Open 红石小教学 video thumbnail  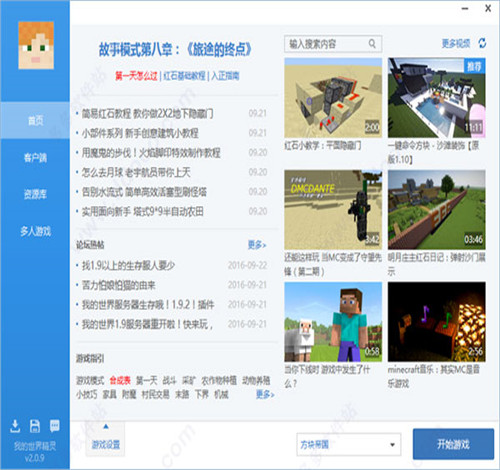click(x=333, y=98)
